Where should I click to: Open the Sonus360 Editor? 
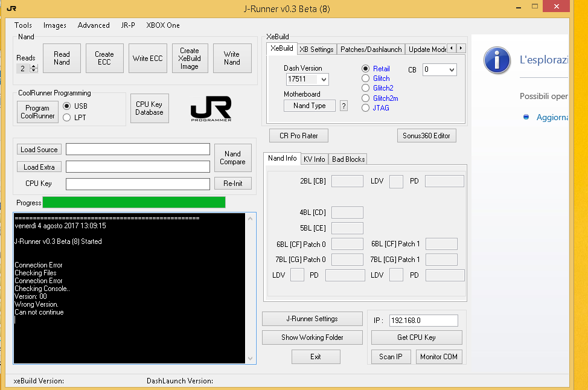point(426,136)
